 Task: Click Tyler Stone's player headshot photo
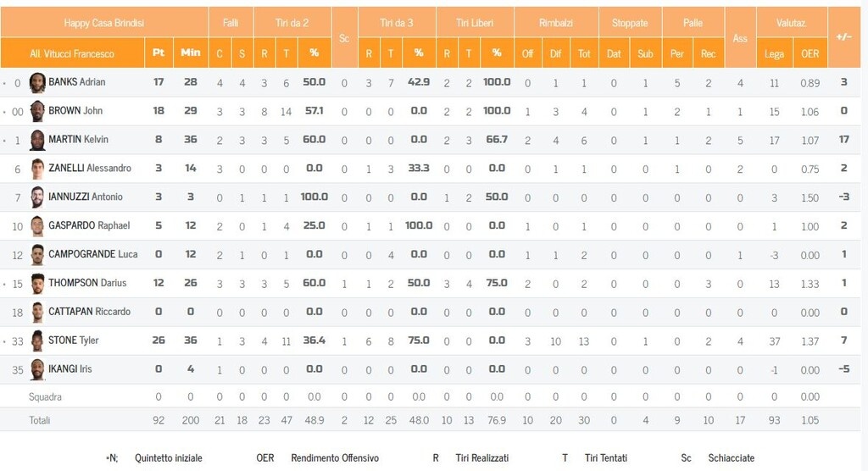click(37, 341)
